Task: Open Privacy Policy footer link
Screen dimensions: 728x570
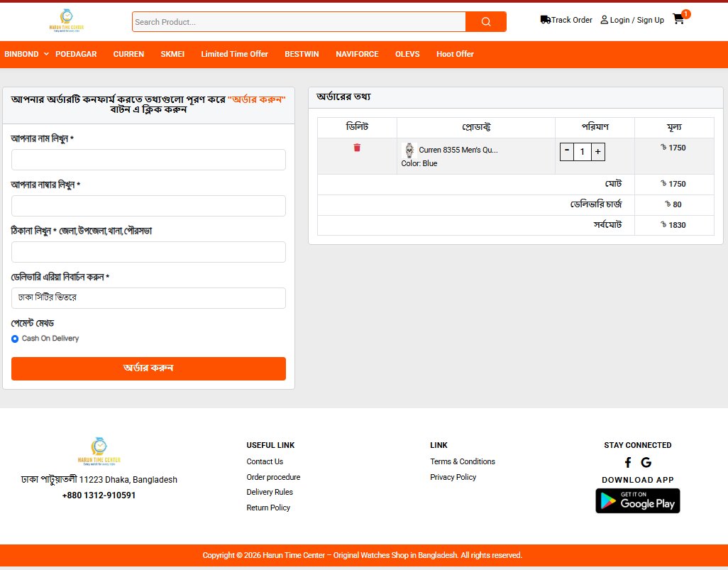Action: (453, 477)
